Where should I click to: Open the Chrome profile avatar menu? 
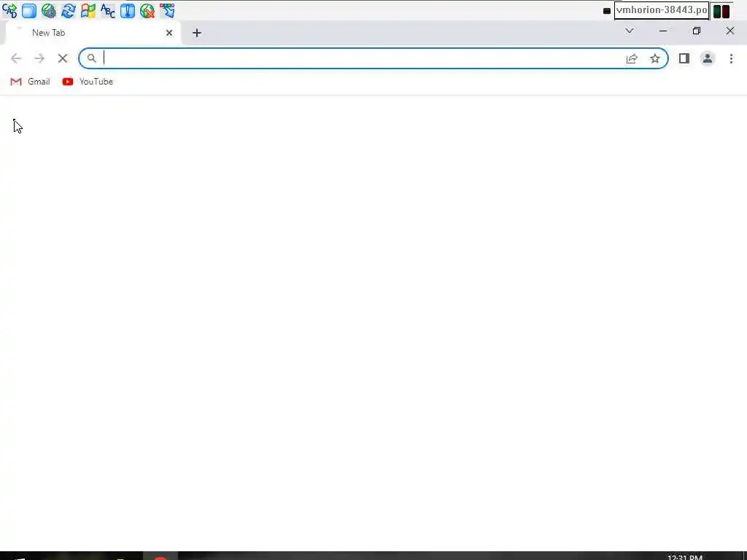[708, 58]
